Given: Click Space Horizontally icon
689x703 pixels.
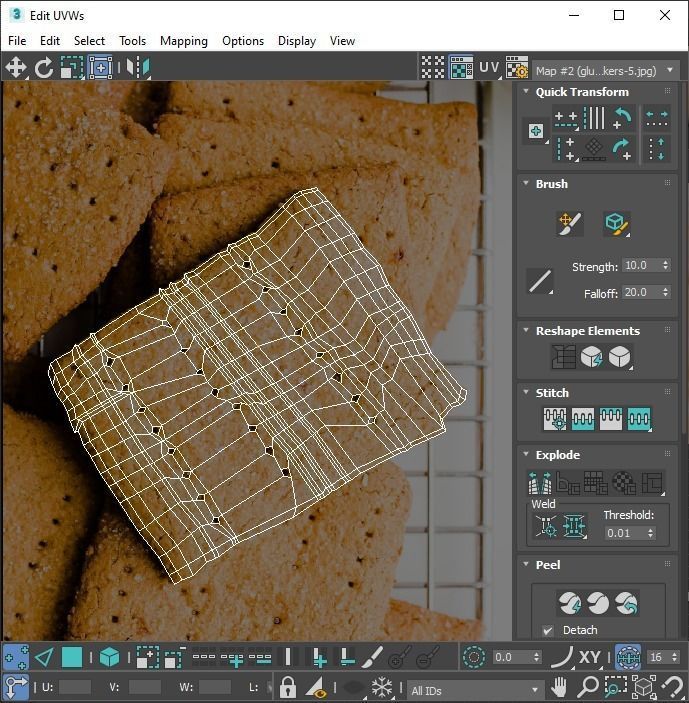Looking at the screenshot, I should [657, 119].
